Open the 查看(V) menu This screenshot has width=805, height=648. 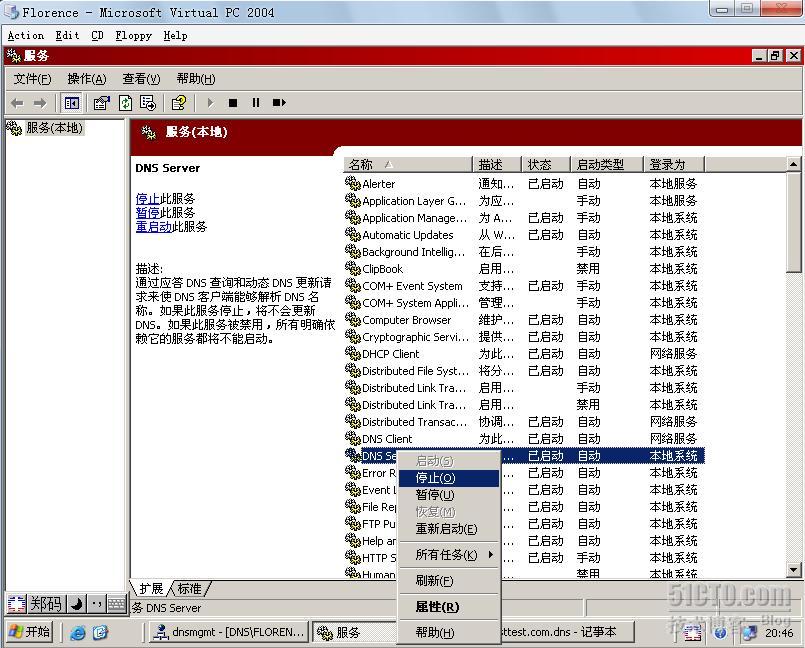click(x=141, y=79)
